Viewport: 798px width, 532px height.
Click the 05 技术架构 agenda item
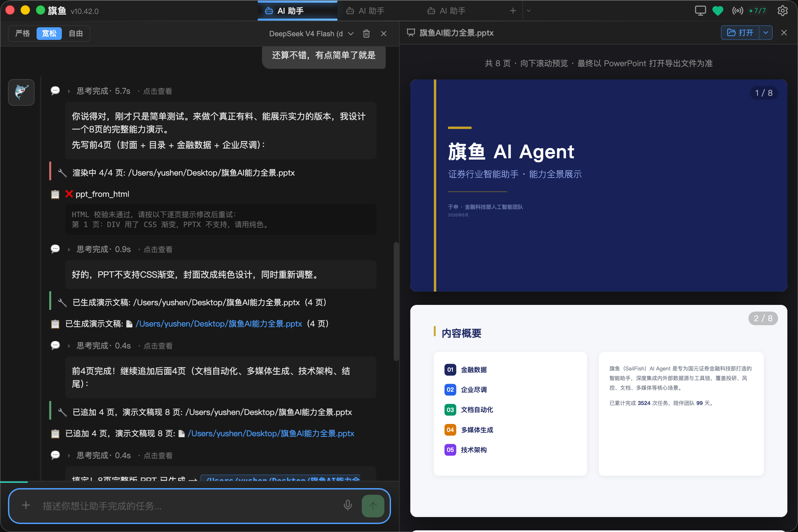[x=465, y=450]
